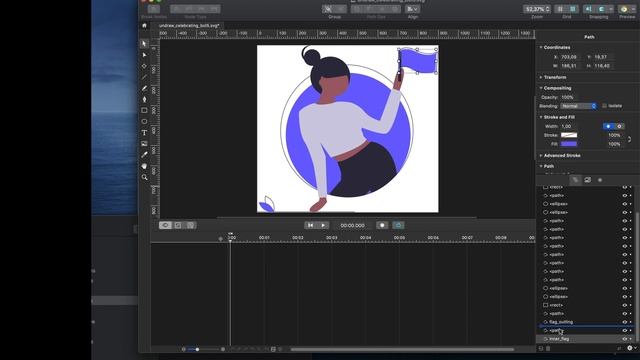Select first timeline view mode button
The height and width of the screenshot is (360, 640).
pos(165,225)
